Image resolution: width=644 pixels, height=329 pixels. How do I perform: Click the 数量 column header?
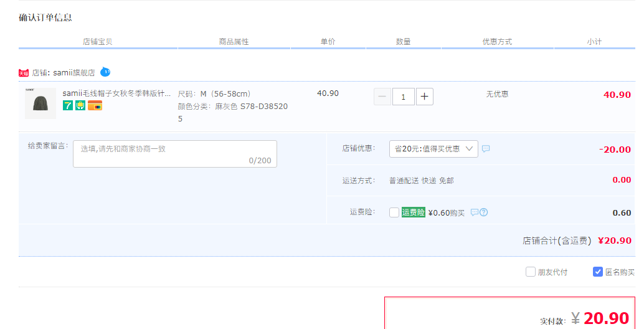click(x=404, y=42)
